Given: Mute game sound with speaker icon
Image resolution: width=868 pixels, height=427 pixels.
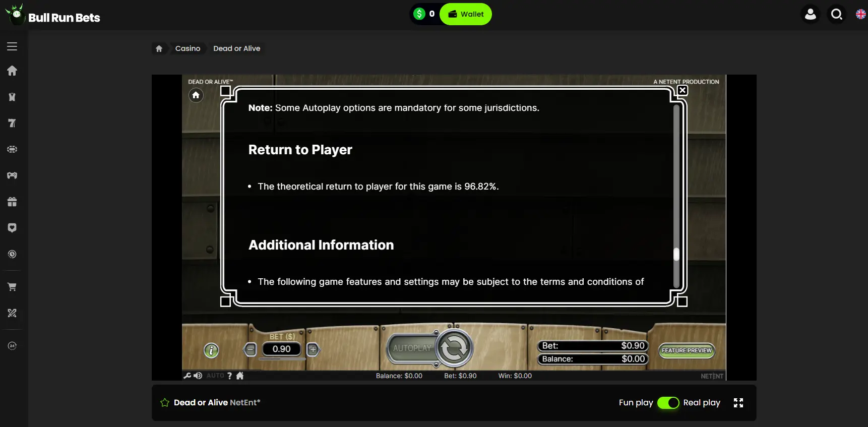Looking at the screenshot, I should tap(198, 376).
